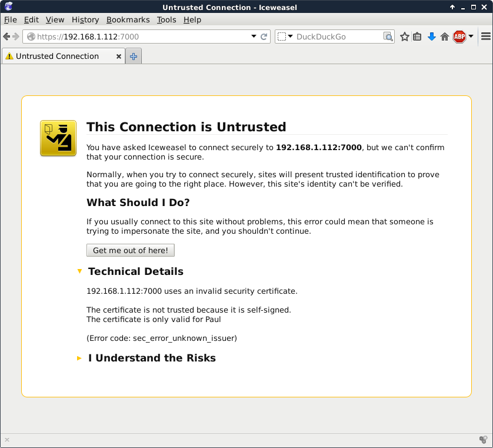Click 'This Connection is Untrusted' heading
Screen dimensions: 493x448
coord(186,127)
